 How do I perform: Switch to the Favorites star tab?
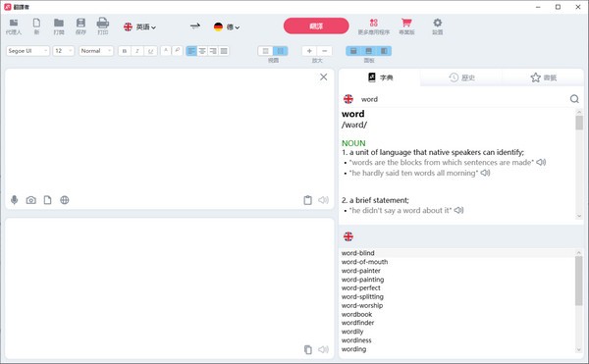(x=543, y=78)
